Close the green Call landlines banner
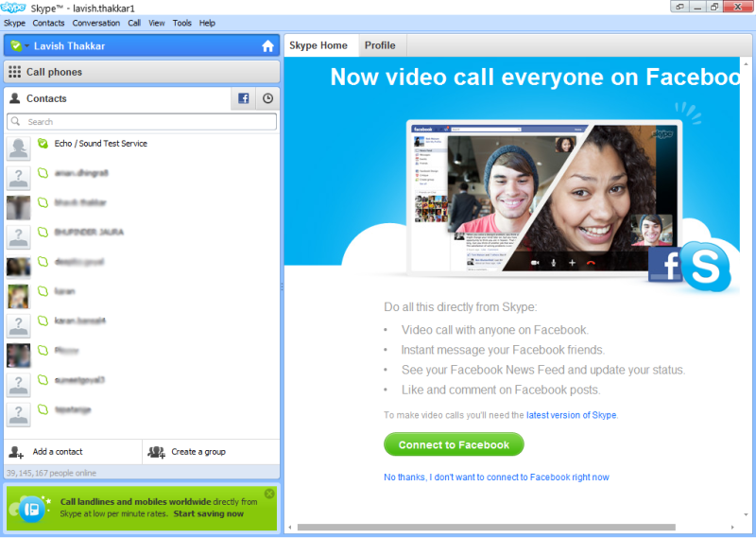756x538 pixels. point(269,494)
